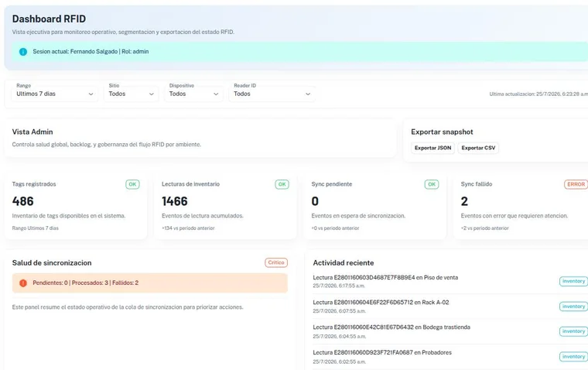588x370 pixels.
Task: Click the OK badge on Lecturas de inventario
Action: pos(282,184)
